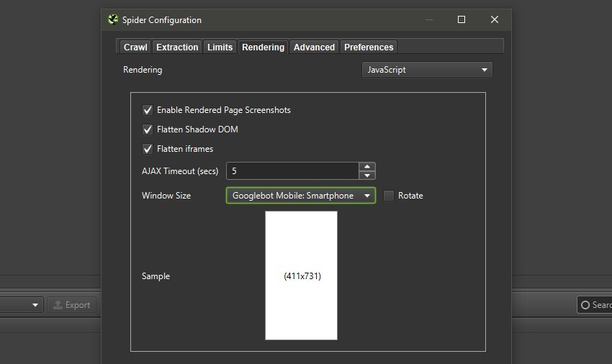612x364 pixels.
Task: Click the Search box in main window
Action: 595,305
